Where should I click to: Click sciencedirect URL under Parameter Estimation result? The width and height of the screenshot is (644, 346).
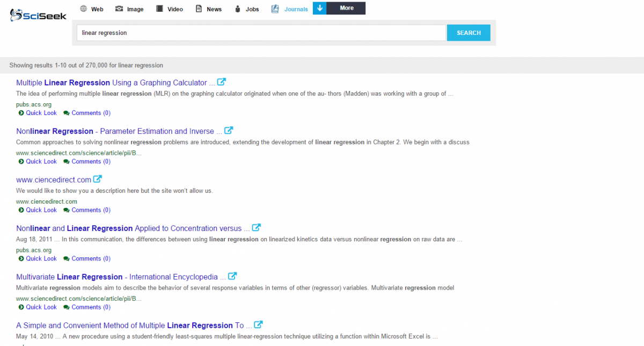(79, 153)
